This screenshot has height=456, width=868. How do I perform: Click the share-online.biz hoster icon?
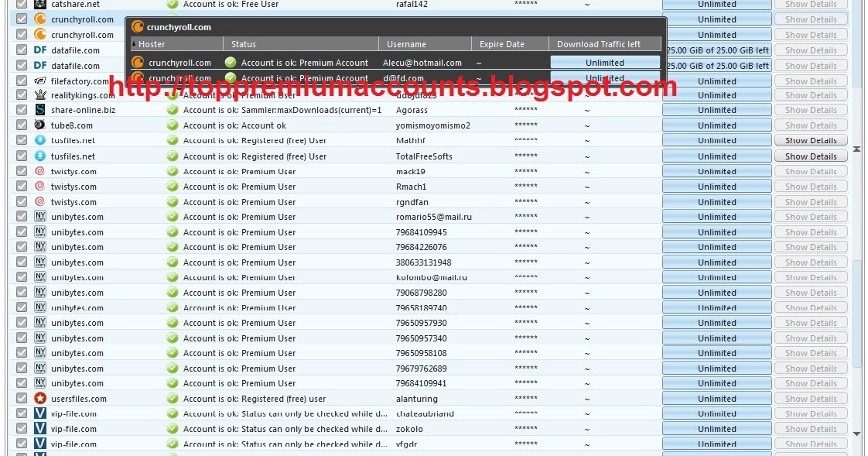tap(40, 110)
